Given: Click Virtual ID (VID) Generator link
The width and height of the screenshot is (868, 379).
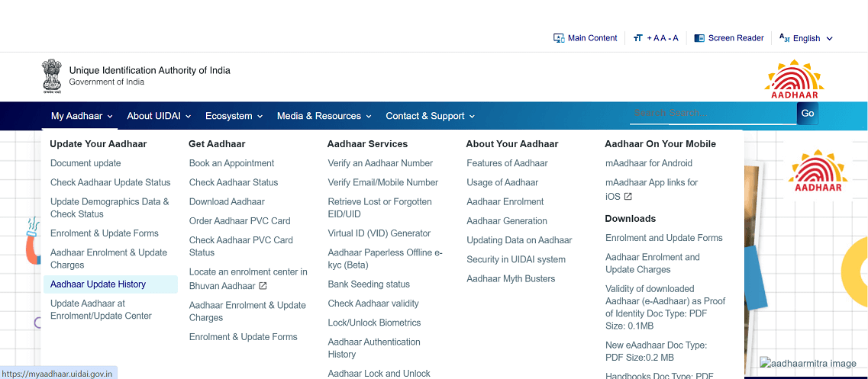Looking at the screenshot, I should pos(379,233).
